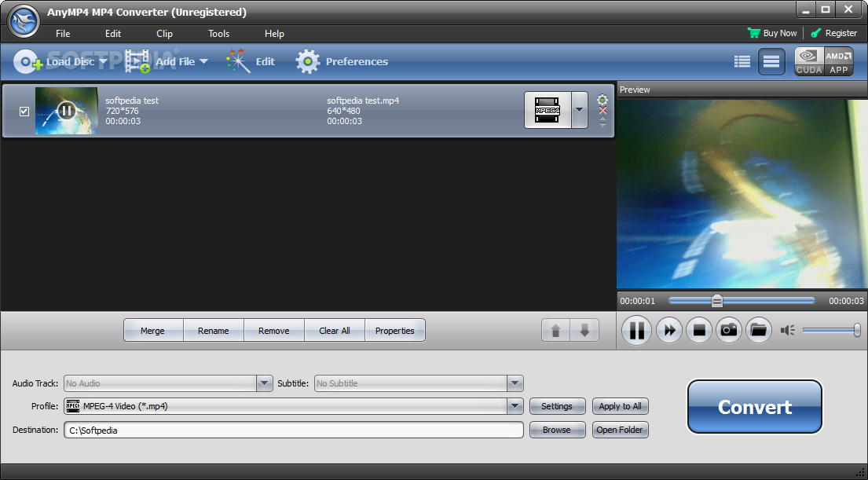
Task: Open the Edit menu
Action: [113, 34]
